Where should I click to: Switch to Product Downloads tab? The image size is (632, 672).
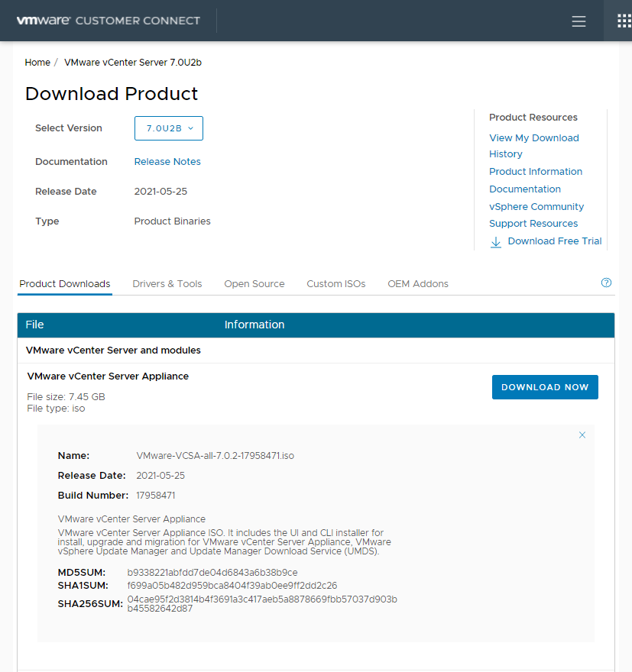click(65, 284)
